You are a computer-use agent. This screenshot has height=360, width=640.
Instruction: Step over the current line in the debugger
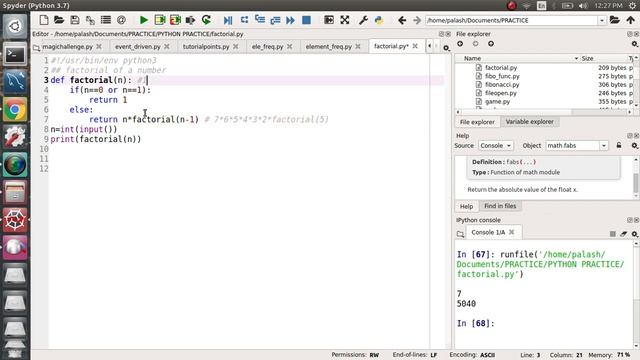(x=244, y=20)
